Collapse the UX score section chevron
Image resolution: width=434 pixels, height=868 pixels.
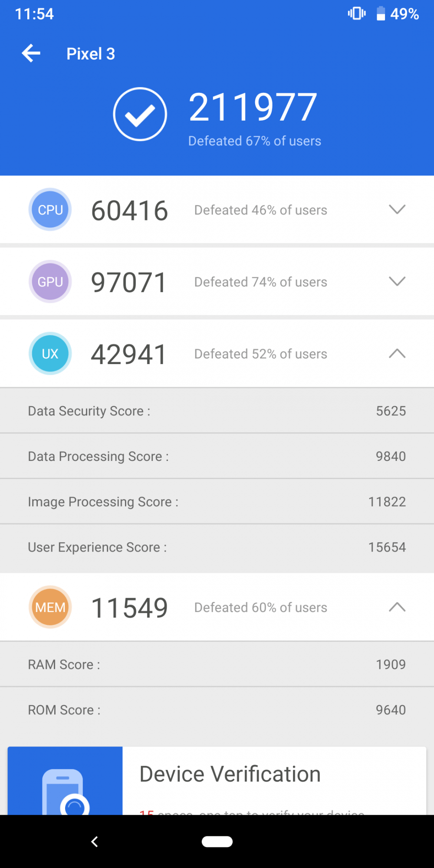point(397,354)
